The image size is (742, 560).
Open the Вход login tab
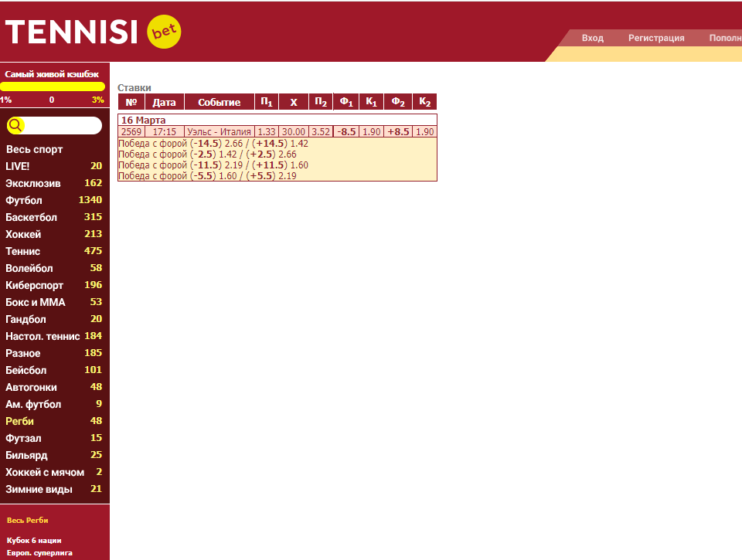tap(593, 38)
